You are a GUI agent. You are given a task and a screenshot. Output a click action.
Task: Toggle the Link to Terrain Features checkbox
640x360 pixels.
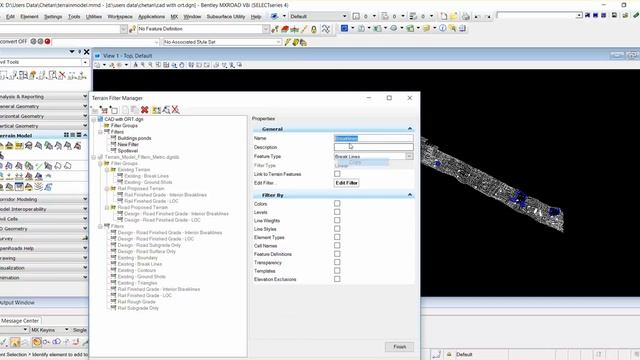click(x=337, y=174)
